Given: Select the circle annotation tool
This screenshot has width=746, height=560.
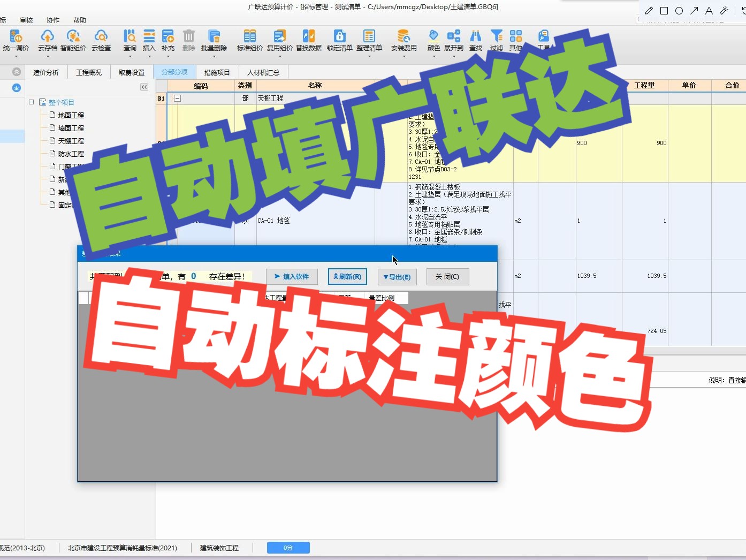Looking at the screenshot, I should [679, 11].
